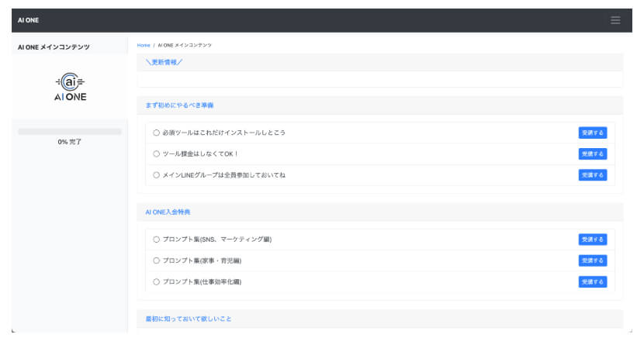Click the 0% course progress bar
The width and height of the screenshot is (644, 338).
70,132
